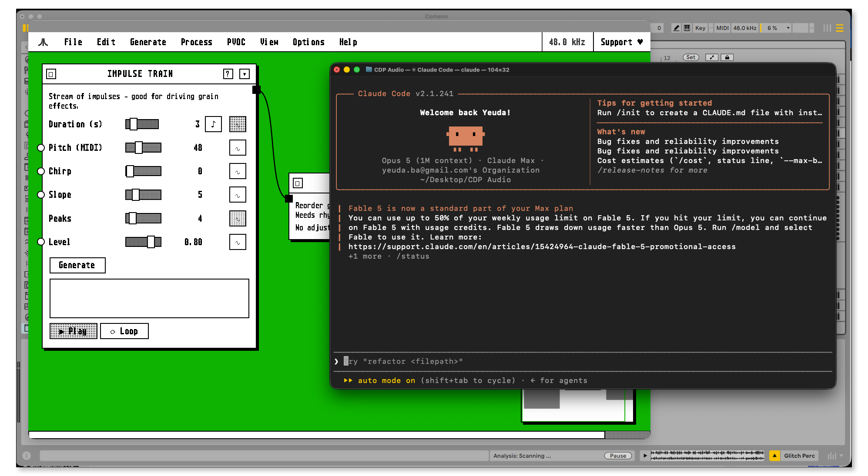
Task: Click the second node's window box icon
Action: tap(298, 183)
